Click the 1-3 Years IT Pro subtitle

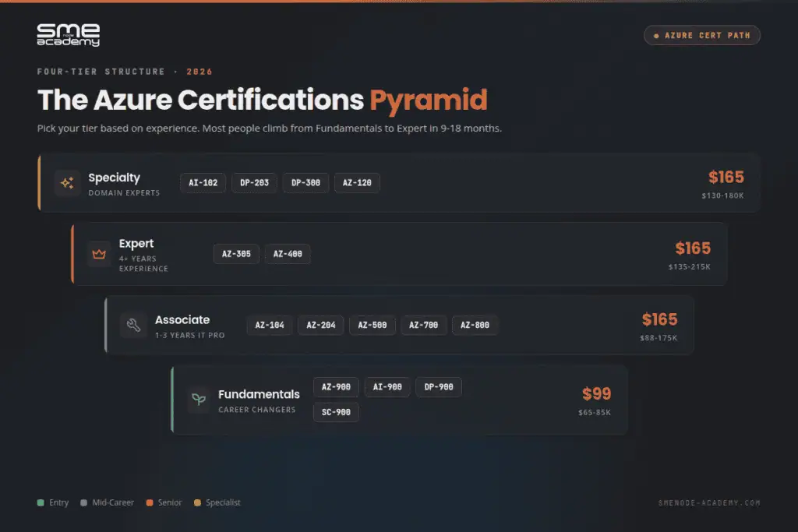click(x=190, y=335)
